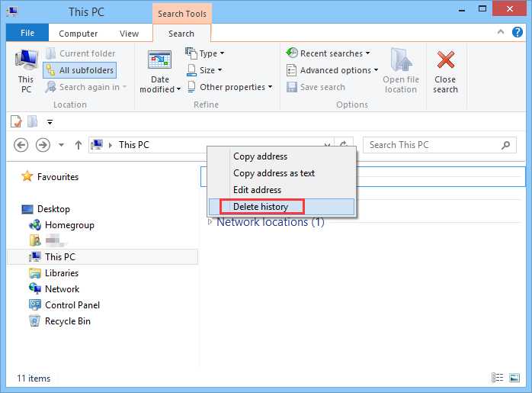Open recent locations dropdown arrow
Viewport: 532px width, 393px height.
click(61, 145)
